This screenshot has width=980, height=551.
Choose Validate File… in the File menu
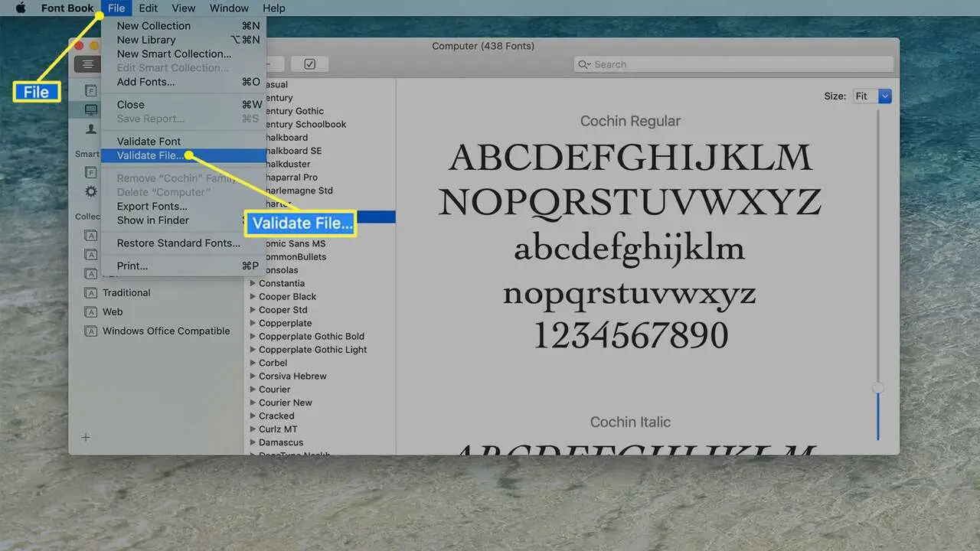click(x=184, y=155)
